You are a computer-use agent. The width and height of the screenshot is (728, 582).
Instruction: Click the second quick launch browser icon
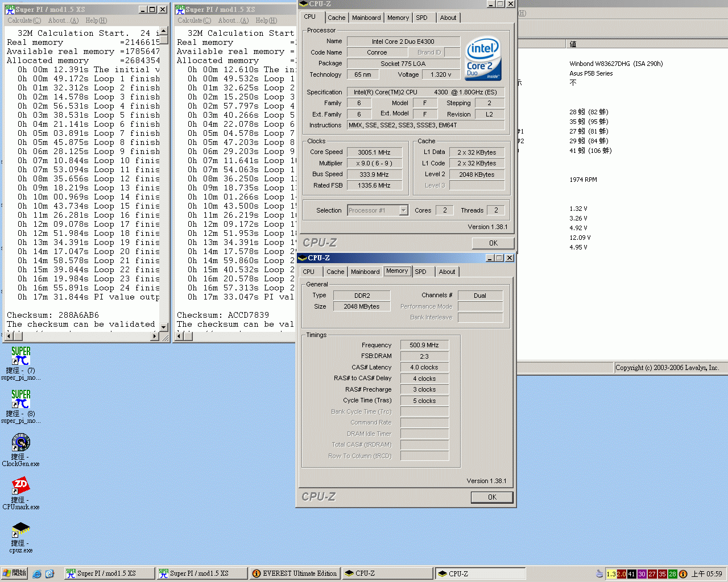(x=49, y=574)
